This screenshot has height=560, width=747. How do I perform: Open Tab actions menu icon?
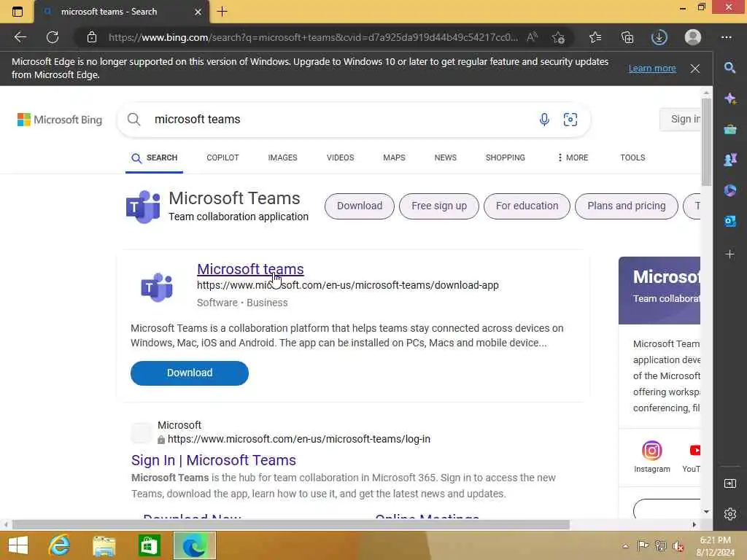point(18,12)
